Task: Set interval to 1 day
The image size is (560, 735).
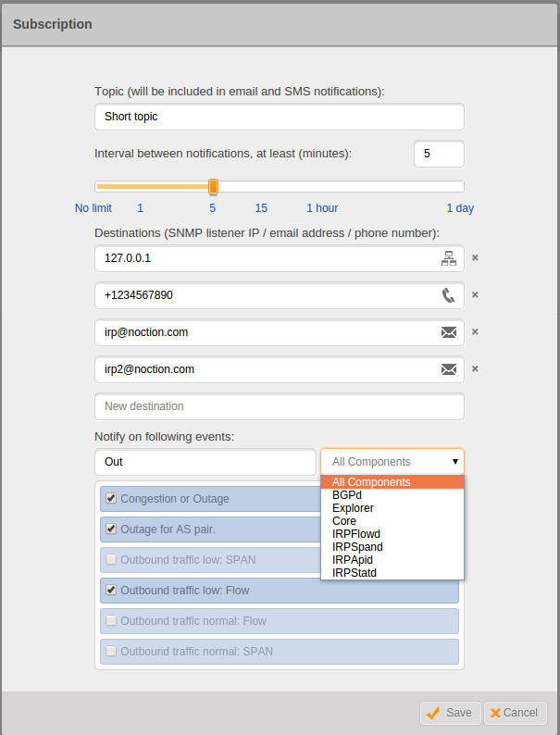Action: click(x=460, y=208)
